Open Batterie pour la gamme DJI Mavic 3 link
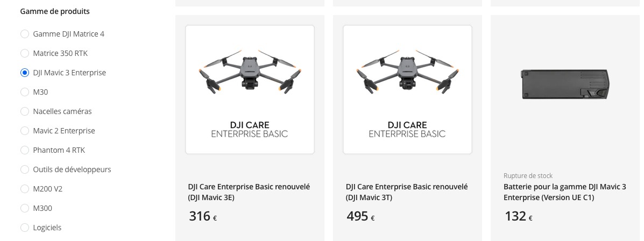Viewport: 644px width, 241px height. [565, 192]
